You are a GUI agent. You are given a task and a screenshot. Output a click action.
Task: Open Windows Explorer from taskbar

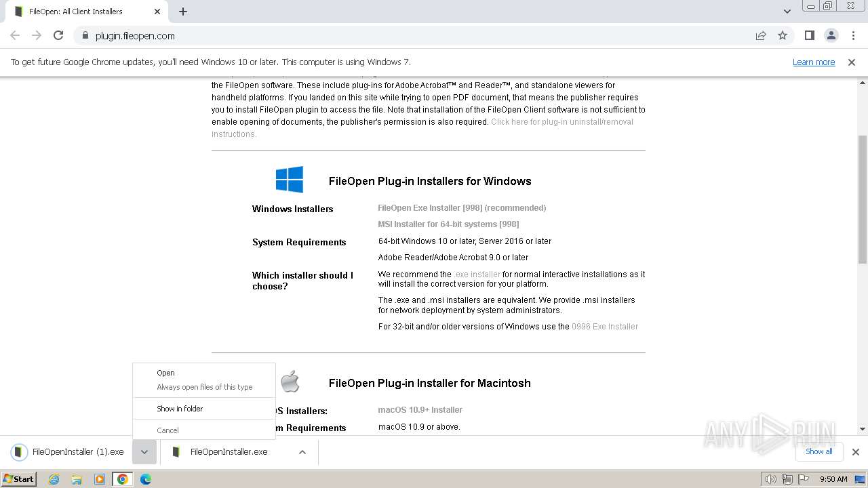tap(77, 479)
